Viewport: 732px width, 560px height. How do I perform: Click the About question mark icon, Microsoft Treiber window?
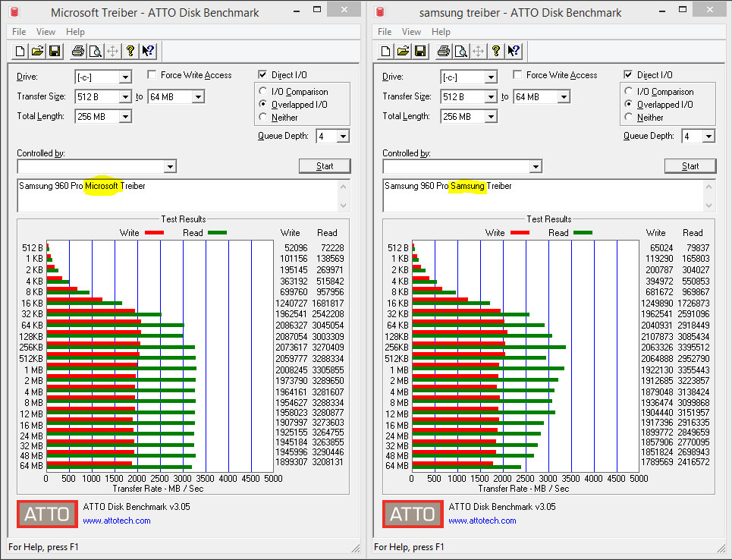(x=130, y=51)
